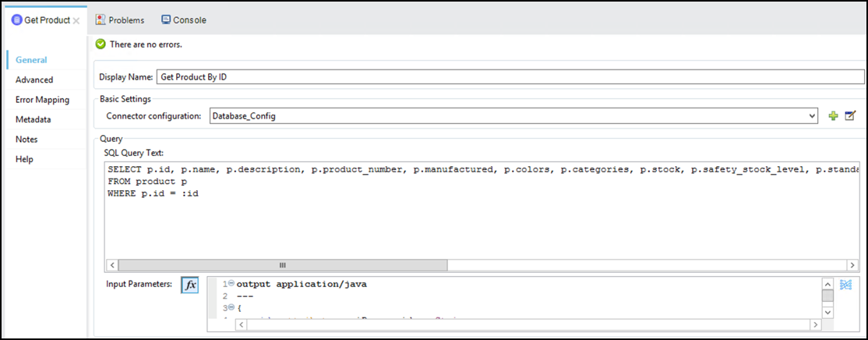Add a new connector configuration
This screenshot has height=340, width=868.
(x=833, y=115)
